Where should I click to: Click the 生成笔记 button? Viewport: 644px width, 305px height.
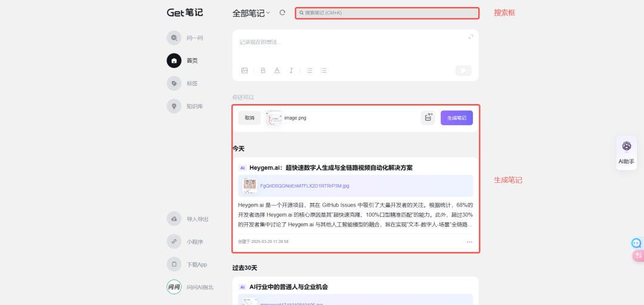click(x=457, y=118)
